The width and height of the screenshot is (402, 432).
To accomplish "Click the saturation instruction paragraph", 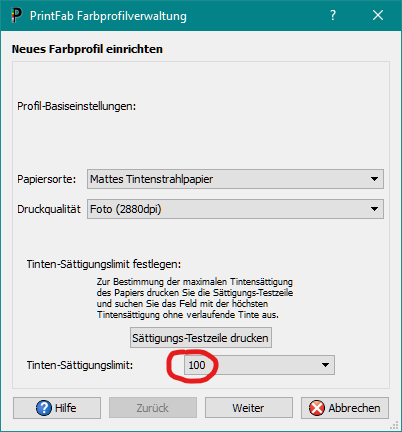I will pyautogui.click(x=195, y=298).
